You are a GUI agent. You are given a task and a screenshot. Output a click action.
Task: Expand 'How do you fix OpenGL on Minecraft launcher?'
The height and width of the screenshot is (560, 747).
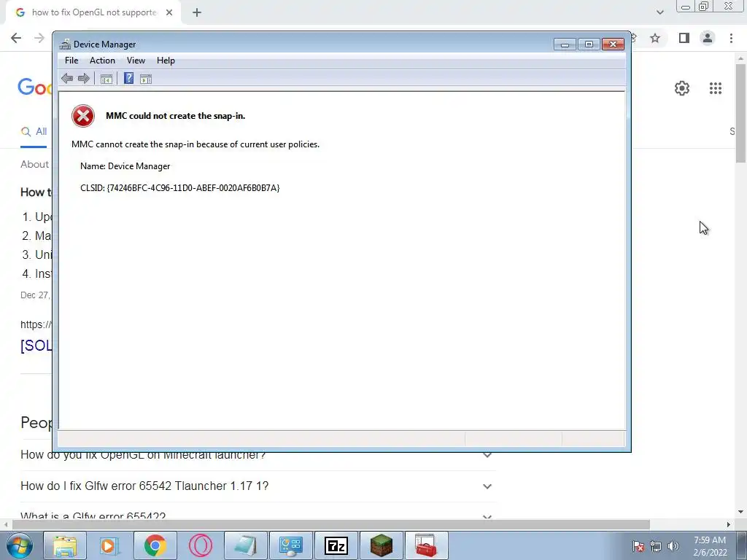[258, 455]
